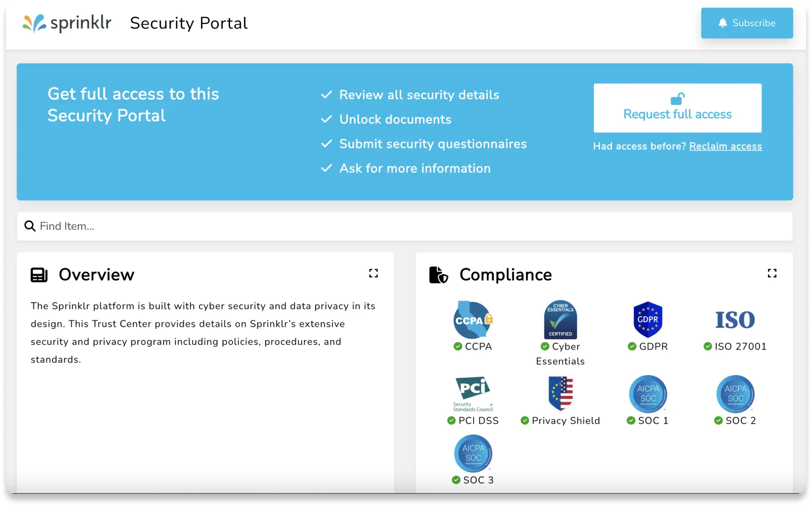Click the Privacy Shield label text
Screen dimensions: 812x506
[x=566, y=421]
